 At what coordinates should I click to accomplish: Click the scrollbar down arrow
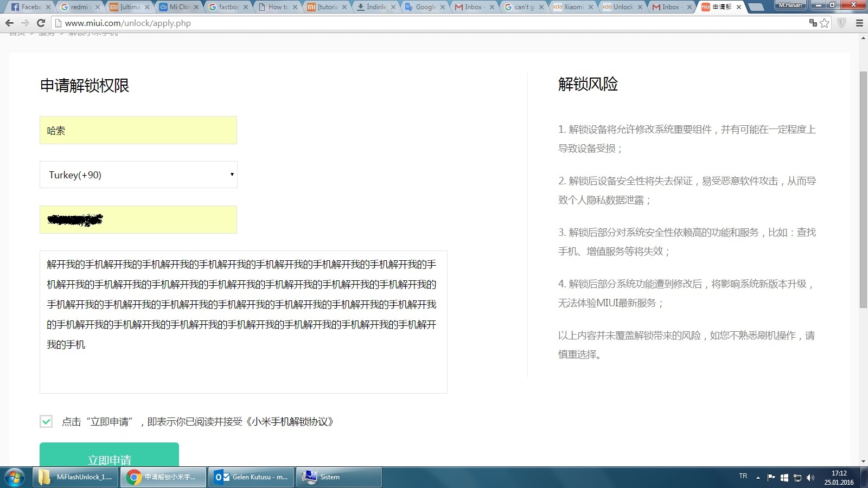coord(863,461)
